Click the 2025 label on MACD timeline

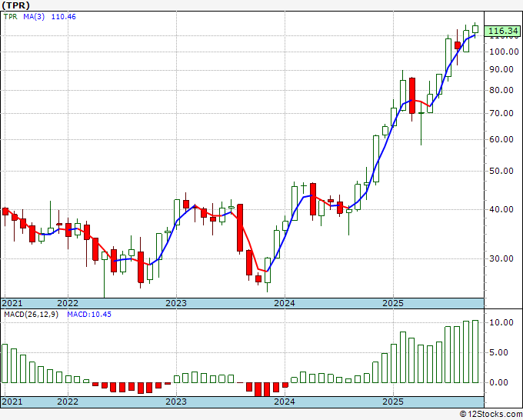click(x=393, y=402)
